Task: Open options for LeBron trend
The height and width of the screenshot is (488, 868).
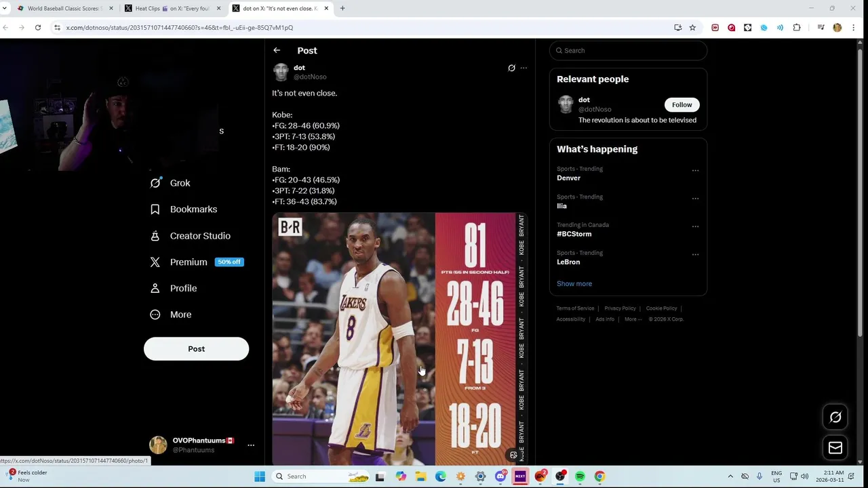Action: (695, 255)
